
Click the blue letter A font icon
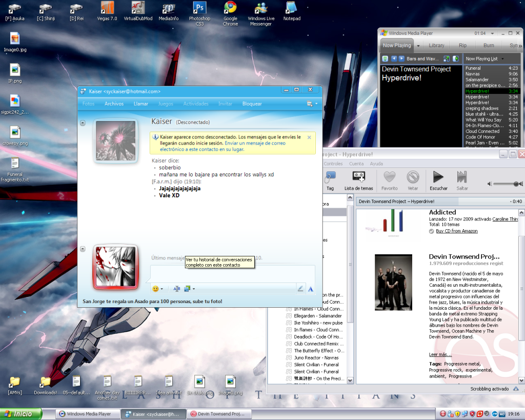click(311, 289)
